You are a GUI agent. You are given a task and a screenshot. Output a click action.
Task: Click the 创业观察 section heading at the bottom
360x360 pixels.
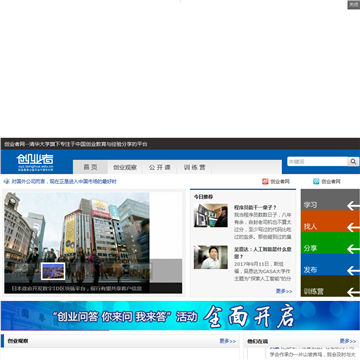pyautogui.click(x=18, y=341)
